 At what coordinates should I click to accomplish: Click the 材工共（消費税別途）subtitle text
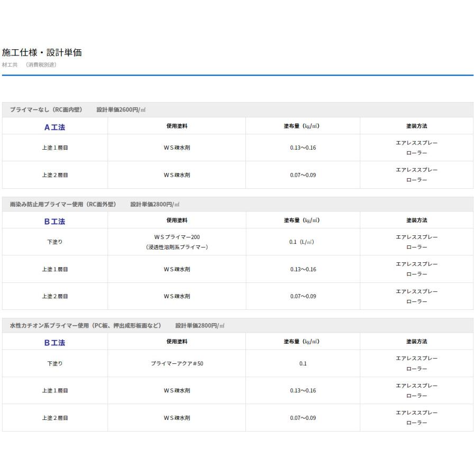tap(29, 65)
